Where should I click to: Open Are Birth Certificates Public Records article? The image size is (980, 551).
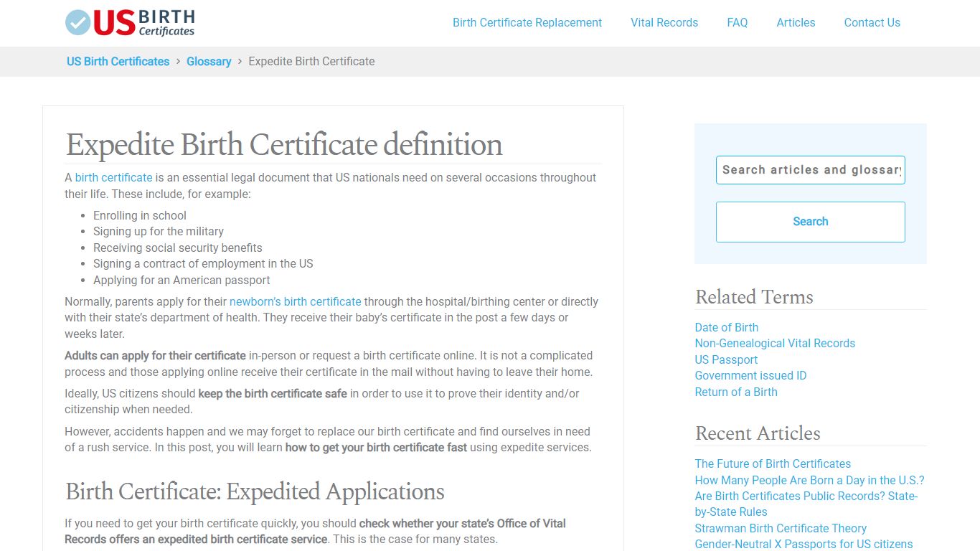tap(806, 504)
